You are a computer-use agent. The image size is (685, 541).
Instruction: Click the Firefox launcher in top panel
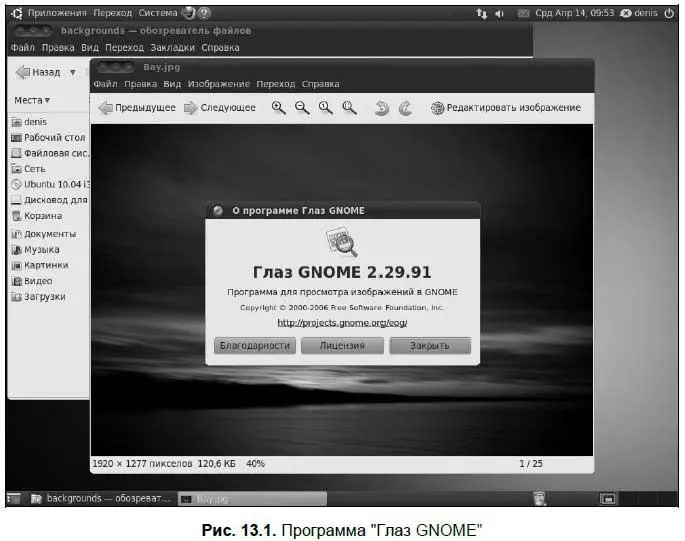coord(189,13)
